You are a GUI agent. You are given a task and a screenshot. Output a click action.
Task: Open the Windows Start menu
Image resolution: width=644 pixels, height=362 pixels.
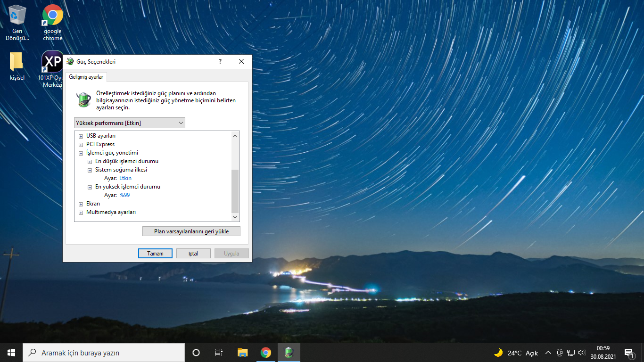coord(11,353)
